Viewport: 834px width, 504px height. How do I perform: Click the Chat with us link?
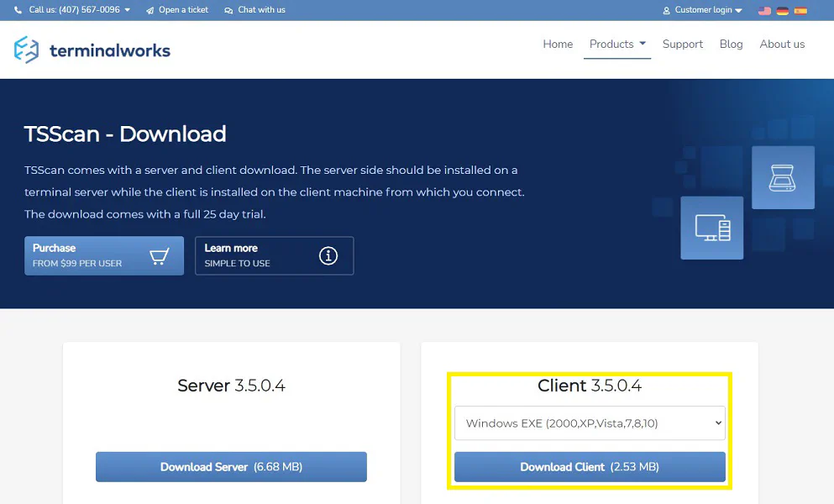(261, 10)
